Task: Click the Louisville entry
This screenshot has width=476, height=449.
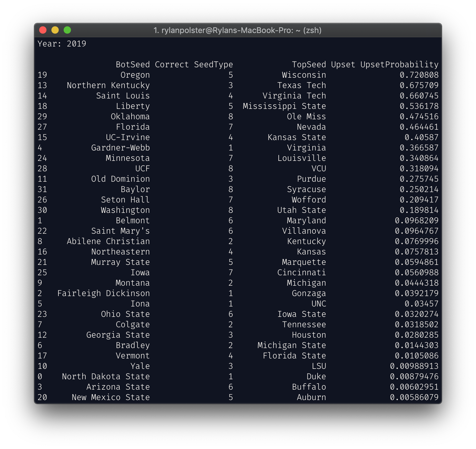Action: click(x=302, y=158)
